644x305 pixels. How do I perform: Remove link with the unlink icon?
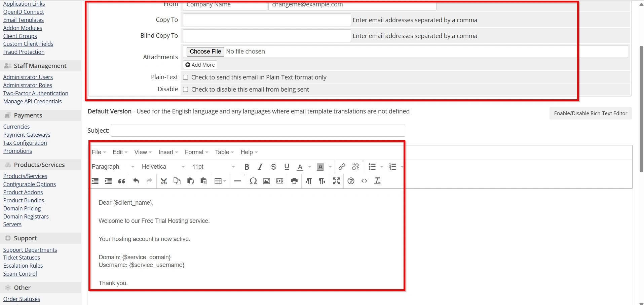[355, 167]
